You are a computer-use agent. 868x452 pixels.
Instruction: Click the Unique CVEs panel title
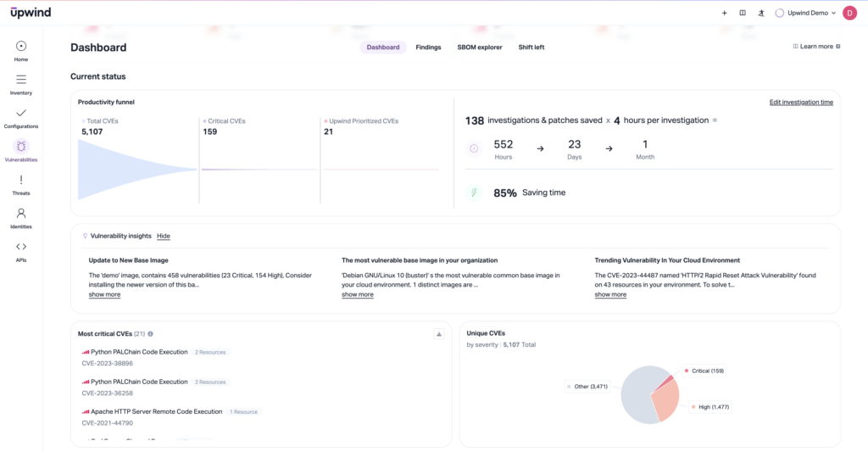point(486,333)
